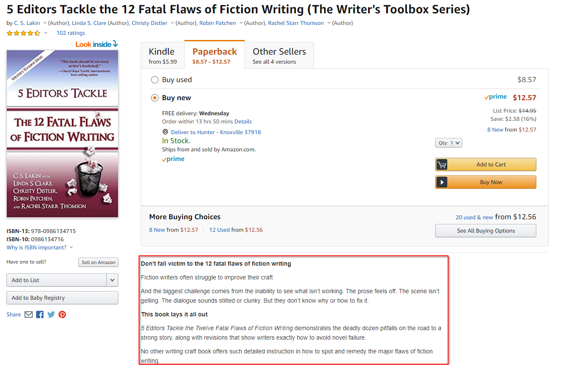Viewport: 588px width, 365px height.
Task: Select the Buy new radio button
Action: 155,98
